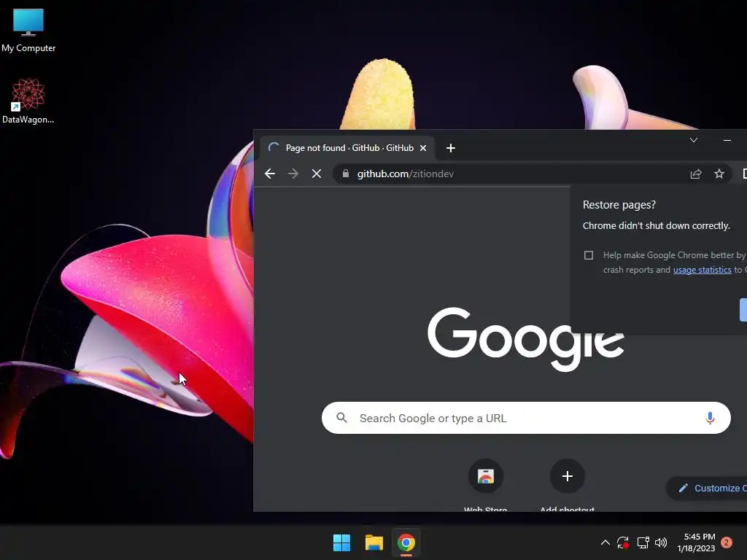Viewport: 747px width, 560px height.
Task: Click the Google logo
Action: click(x=526, y=339)
